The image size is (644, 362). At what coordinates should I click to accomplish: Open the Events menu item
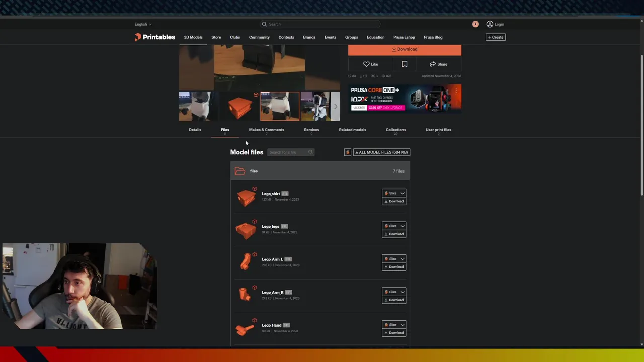click(330, 37)
